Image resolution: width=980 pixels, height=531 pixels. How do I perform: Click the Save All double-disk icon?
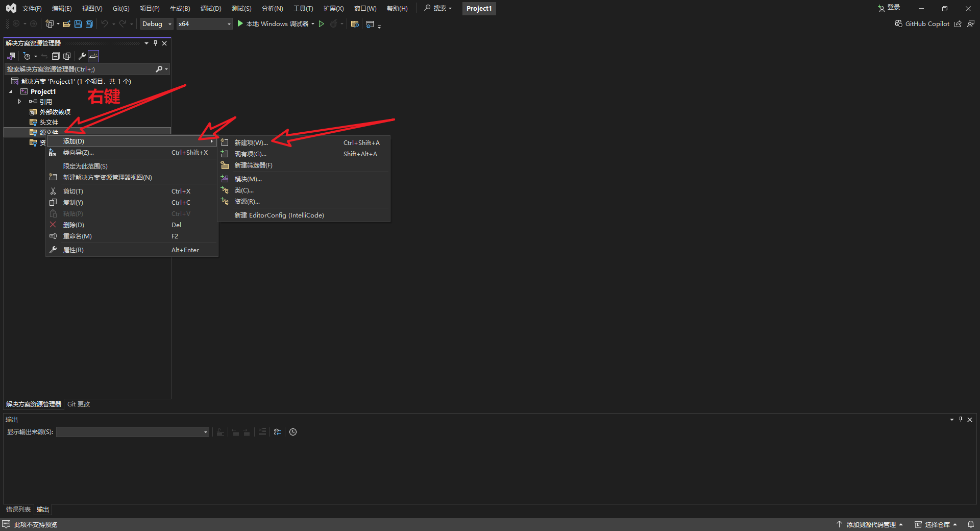pos(89,24)
